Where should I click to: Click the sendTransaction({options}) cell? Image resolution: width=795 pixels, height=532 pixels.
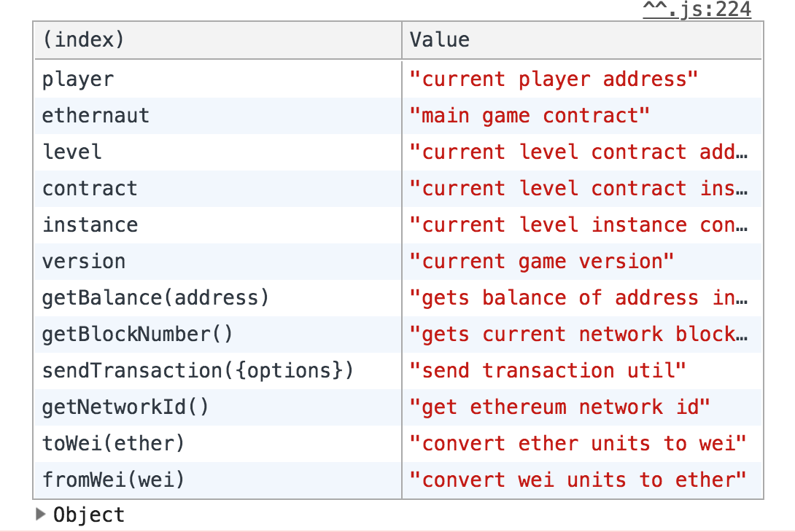218,371
